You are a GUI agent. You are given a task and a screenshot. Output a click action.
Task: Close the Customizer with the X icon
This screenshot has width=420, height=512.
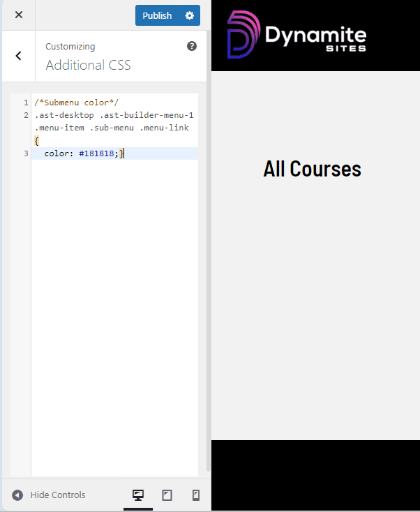18,15
